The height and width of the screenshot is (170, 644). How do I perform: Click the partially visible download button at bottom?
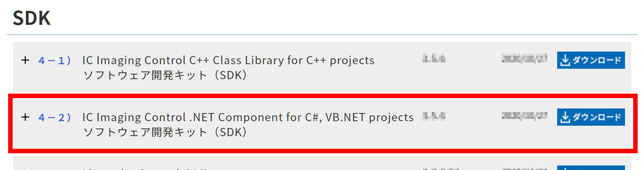coord(591,168)
